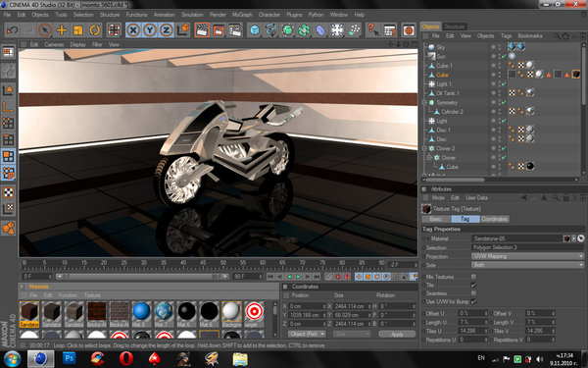Click the red Record Active Objects button
Screen dimensions: 588x368
(337, 277)
